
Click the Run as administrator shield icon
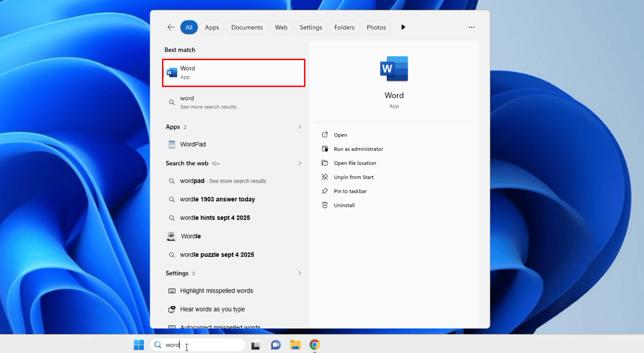coord(325,149)
